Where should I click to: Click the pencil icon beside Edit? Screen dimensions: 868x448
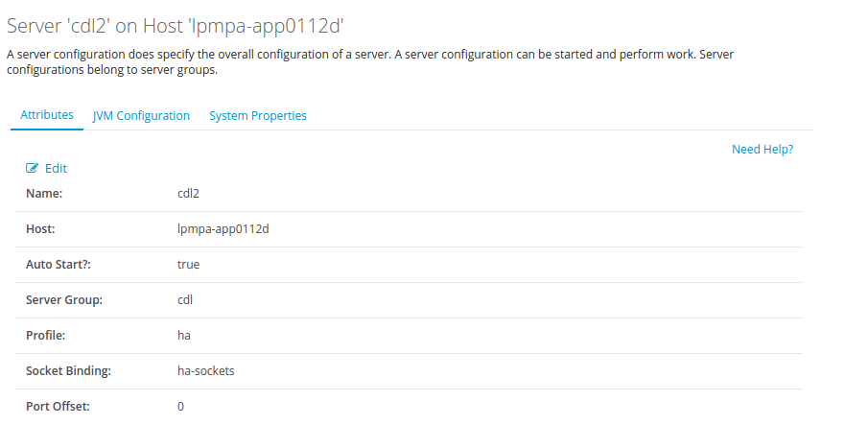(x=32, y=168)
